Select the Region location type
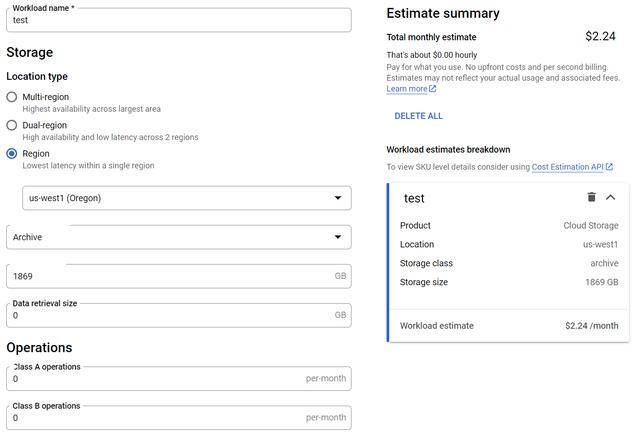 (x=12, y=153)
